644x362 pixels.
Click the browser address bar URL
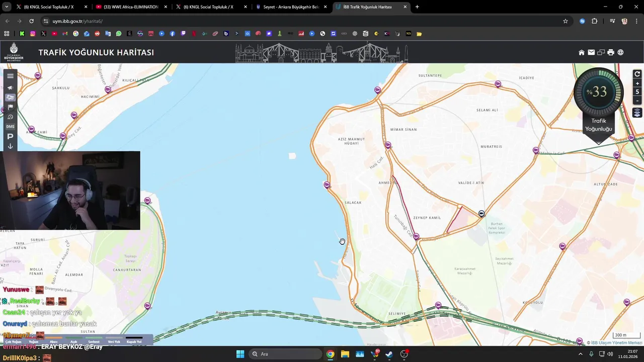click(77, 21)
